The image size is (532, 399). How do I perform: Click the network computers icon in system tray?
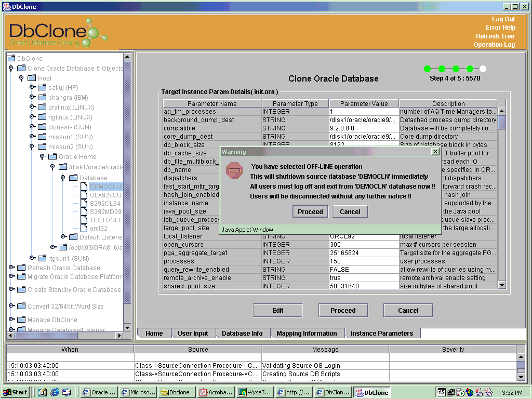click(451, 392)
